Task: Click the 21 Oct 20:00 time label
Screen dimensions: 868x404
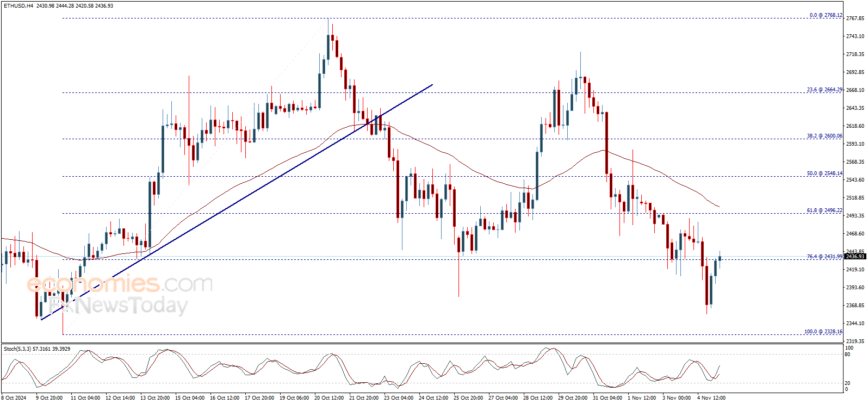Action: (x=363, y=398)
